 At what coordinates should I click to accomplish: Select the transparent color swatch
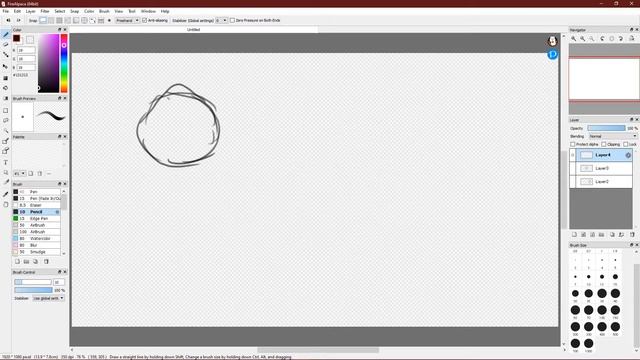[30, 40]
